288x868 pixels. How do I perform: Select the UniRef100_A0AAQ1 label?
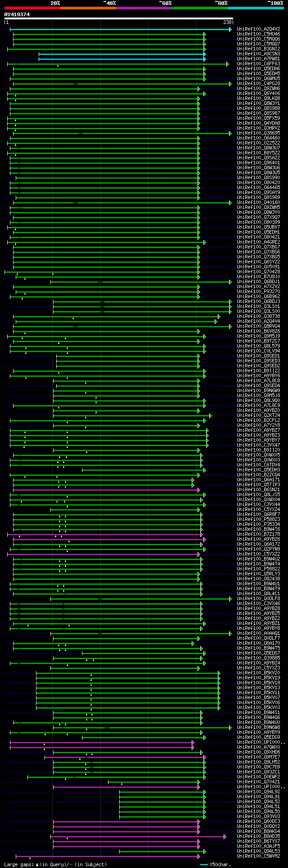coord(258,633)
